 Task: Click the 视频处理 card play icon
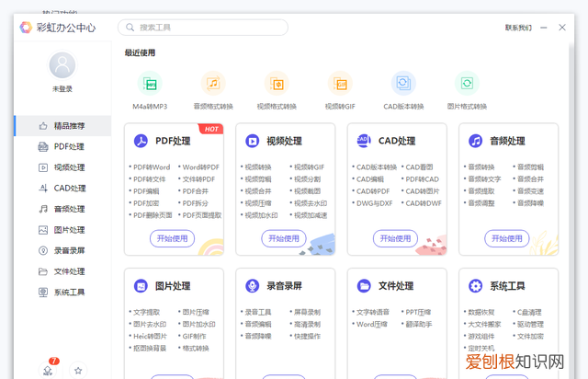point(253,141)
